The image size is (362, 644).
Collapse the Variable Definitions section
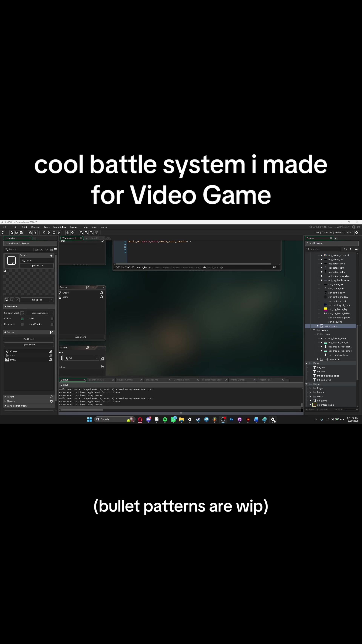5,406
